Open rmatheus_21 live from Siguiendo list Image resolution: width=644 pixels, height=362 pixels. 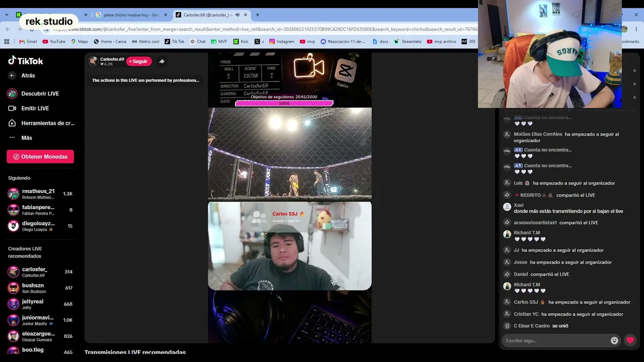click(x=40, y=194)
